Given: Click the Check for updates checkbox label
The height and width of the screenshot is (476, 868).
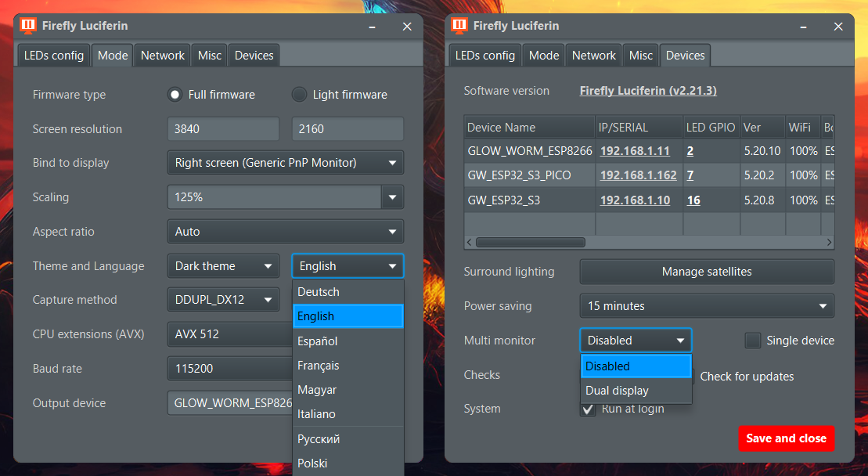Looking at the screenshot, I should (747, 377).
